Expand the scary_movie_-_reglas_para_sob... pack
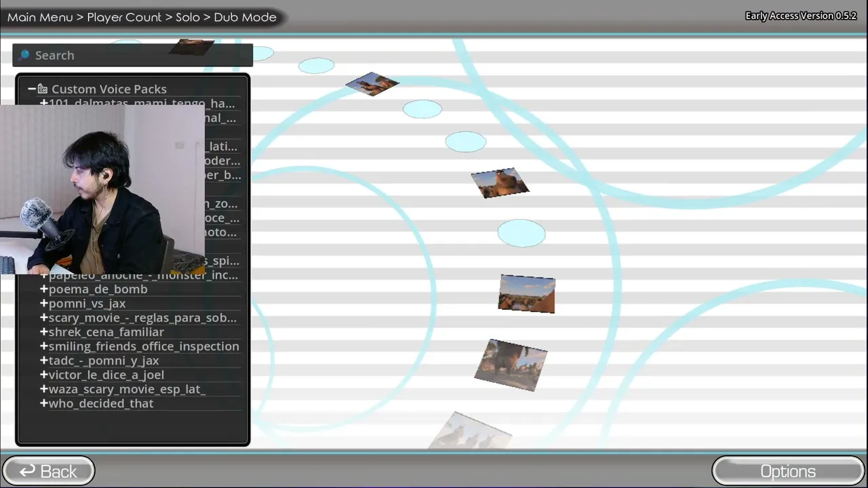 (x=44, y=317)
